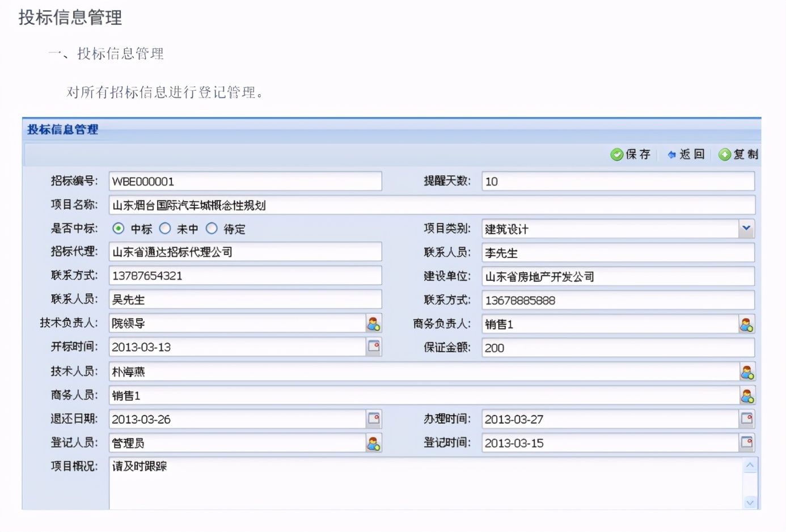This screenshot has width=786, height=532.
Task: Click the 保存 button to save
Action: pos(631,154)
